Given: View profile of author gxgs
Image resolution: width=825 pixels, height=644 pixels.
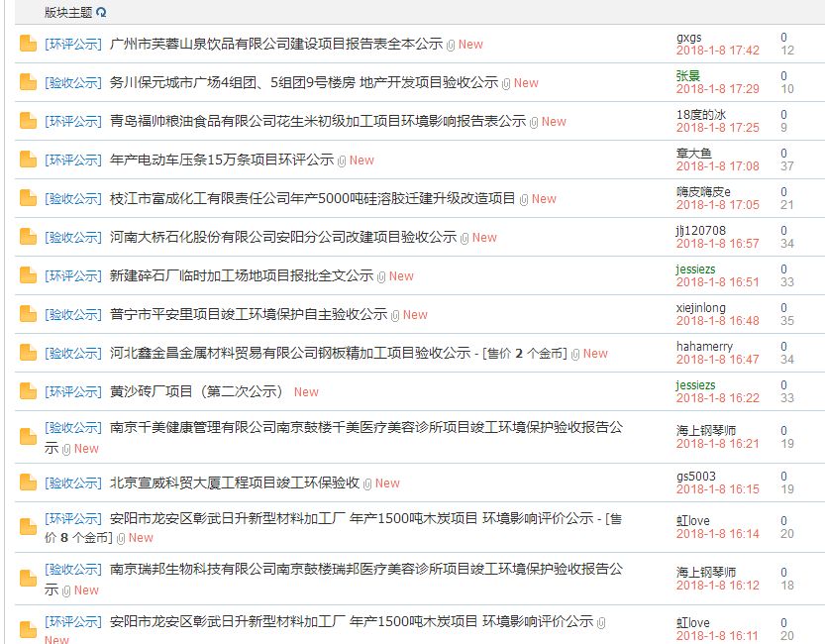Looking at the screenshot, I should (x=688, y=38).
